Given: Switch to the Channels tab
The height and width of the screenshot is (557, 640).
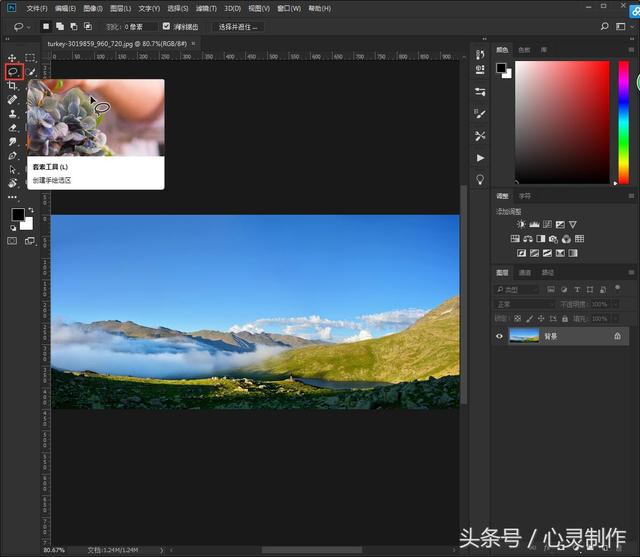Looking at the screenshot, I should point(525,273).
